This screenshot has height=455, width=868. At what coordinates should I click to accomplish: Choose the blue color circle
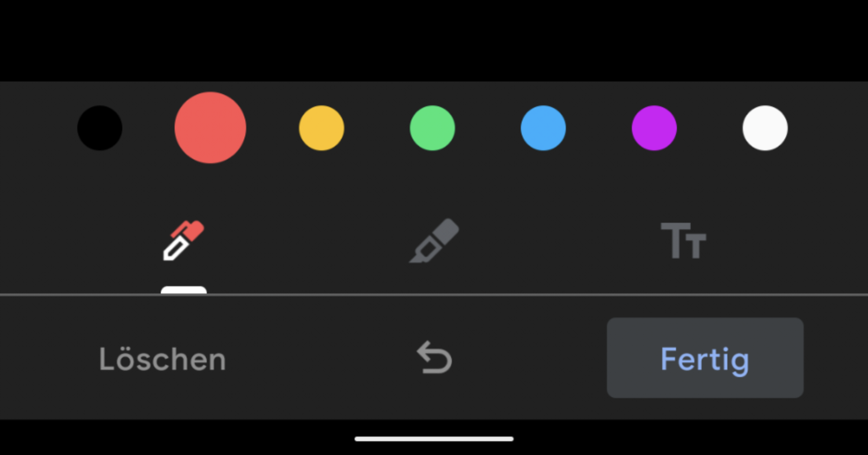click(x=543, y=128)
